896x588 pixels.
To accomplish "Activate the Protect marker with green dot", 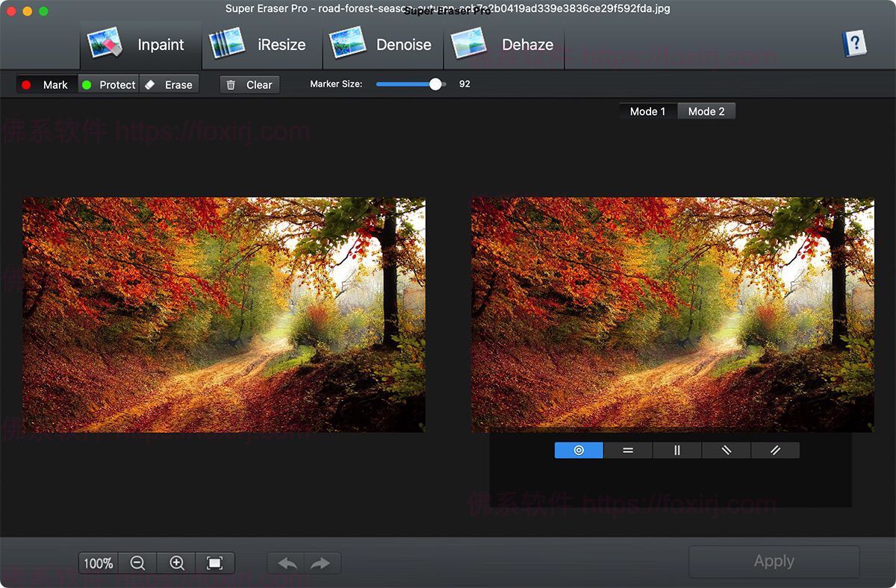I will click(108, 84).
